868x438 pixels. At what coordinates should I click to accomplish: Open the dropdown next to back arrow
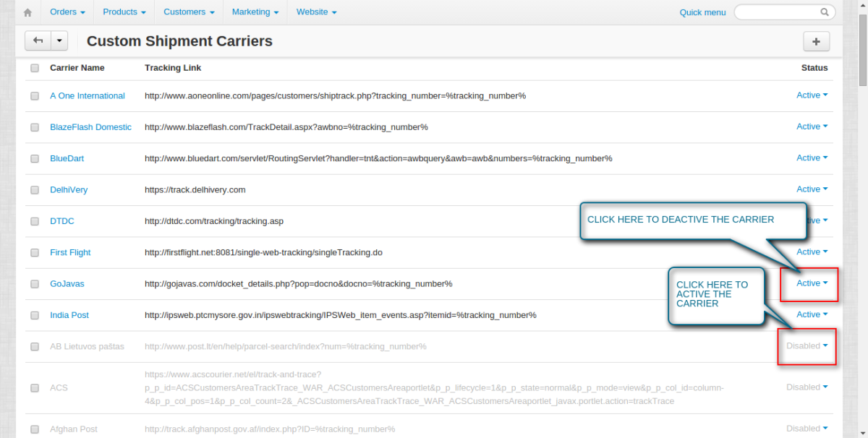[x=59, y=41]
